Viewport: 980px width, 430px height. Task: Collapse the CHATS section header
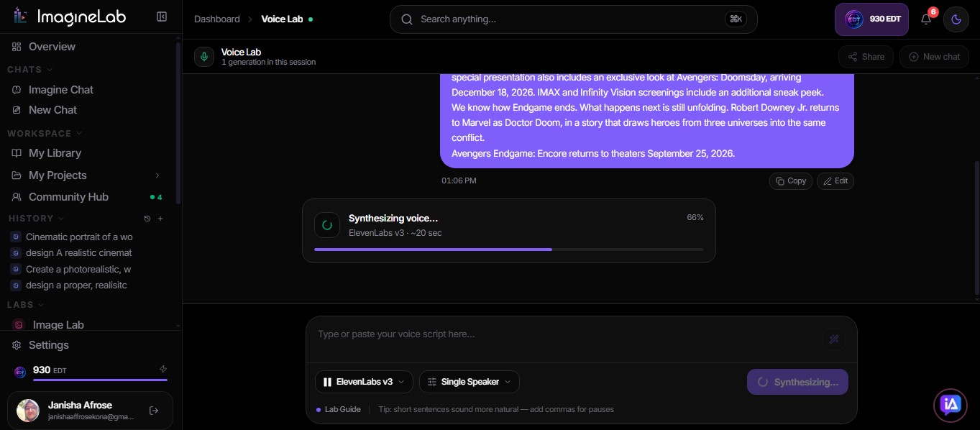(29, 70)
